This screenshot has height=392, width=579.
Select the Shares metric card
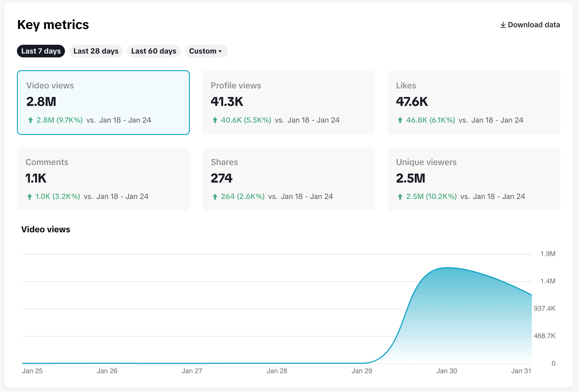[288, 179]
